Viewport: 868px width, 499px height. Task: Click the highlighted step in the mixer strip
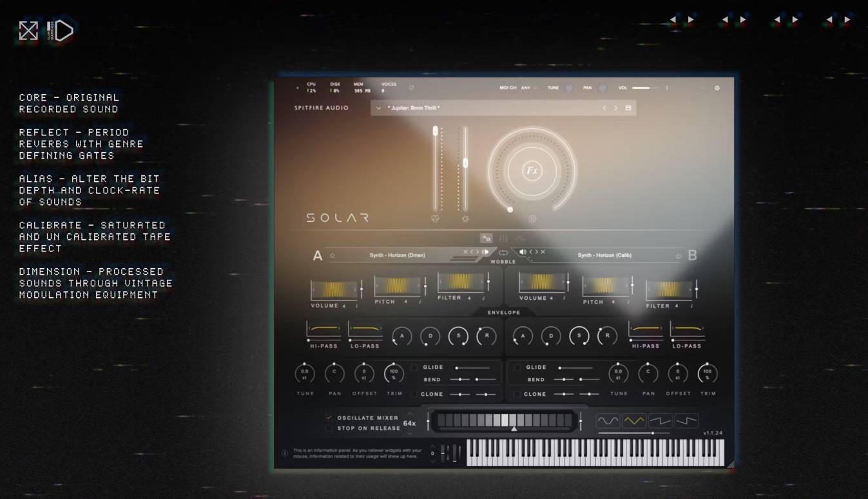pyautogui.click(x=505, y=420)
